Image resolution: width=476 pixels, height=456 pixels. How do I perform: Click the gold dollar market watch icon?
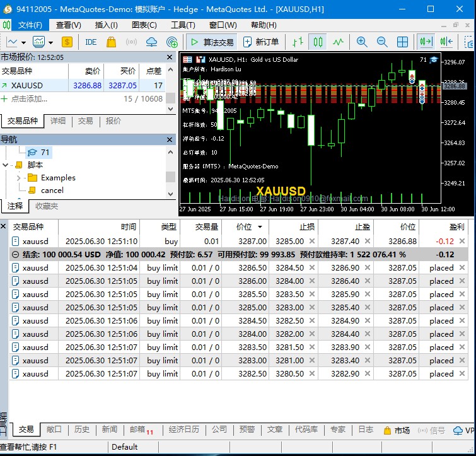coord(67,42)
